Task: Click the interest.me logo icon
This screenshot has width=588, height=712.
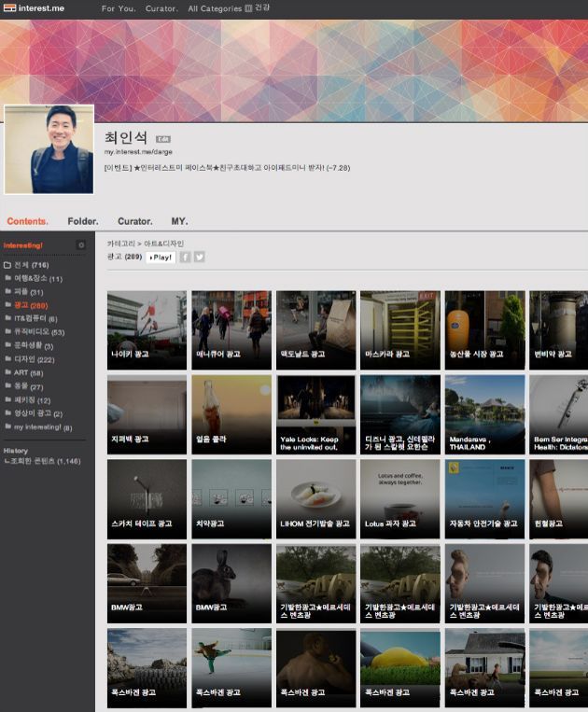Action: 9,7
